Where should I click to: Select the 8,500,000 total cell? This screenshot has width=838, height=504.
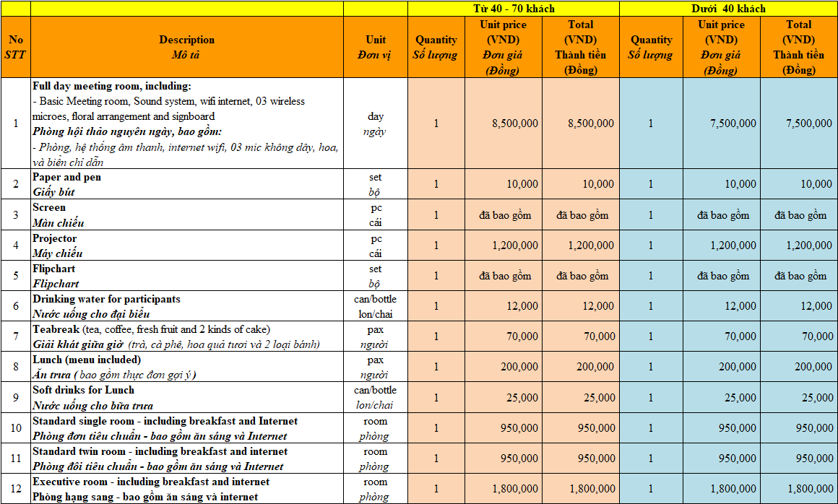click(581, 123)
